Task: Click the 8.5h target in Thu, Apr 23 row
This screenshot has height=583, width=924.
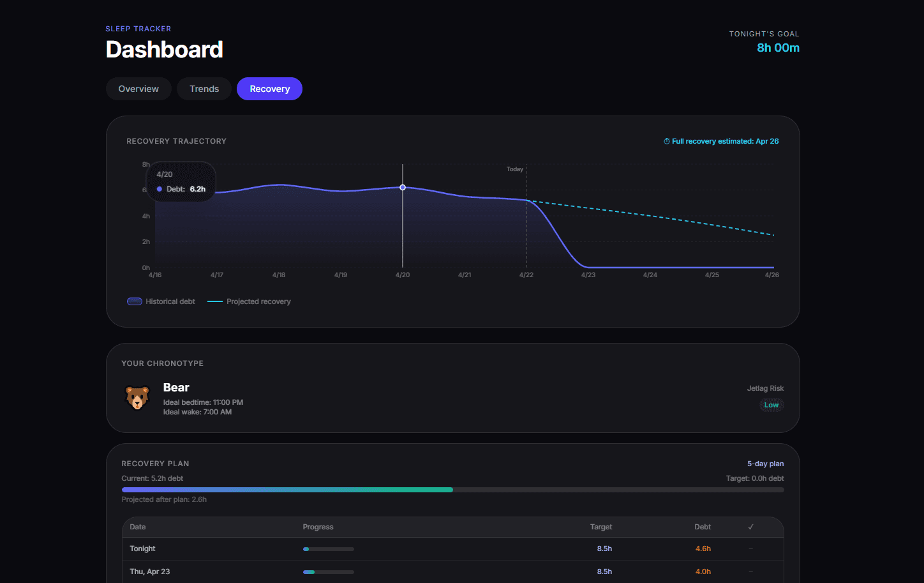Action: (604, 572)
